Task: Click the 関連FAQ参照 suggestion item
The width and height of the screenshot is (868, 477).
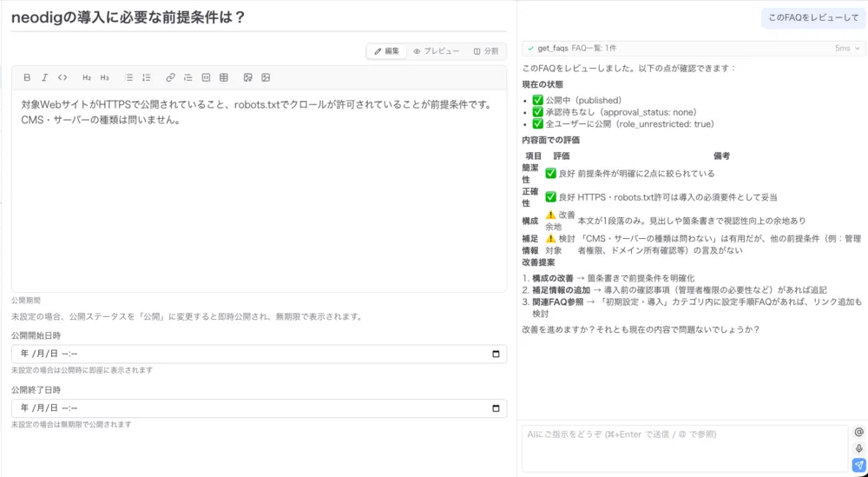Action: [697, 308]
